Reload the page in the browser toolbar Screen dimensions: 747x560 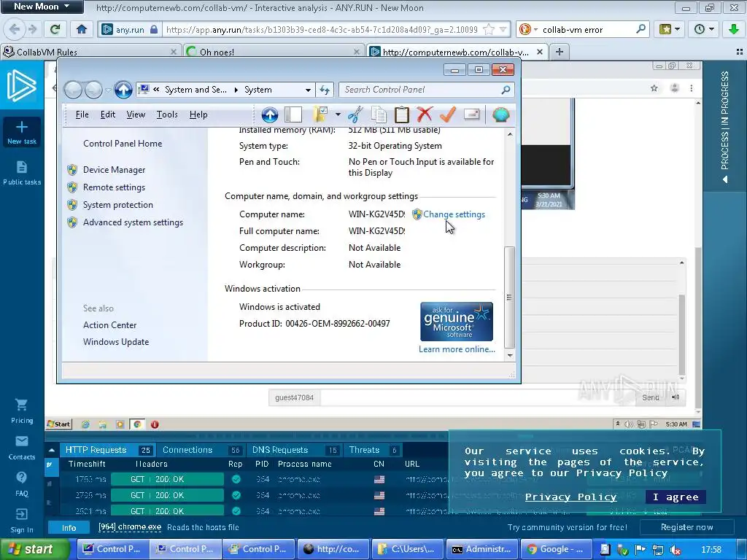[x=55, y=29]
